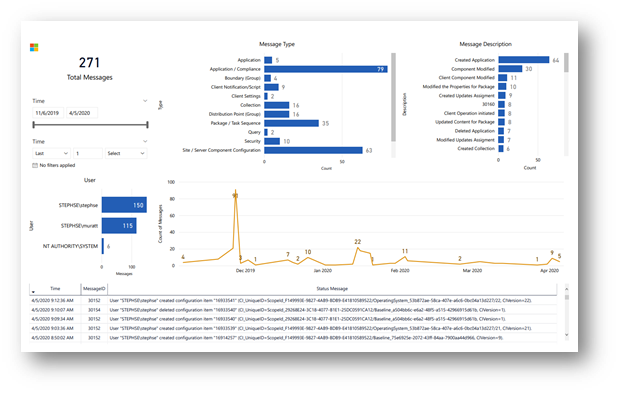Click the 90 peak on the line chart
The width and height of the screenshot is (620, 394).
235,191
